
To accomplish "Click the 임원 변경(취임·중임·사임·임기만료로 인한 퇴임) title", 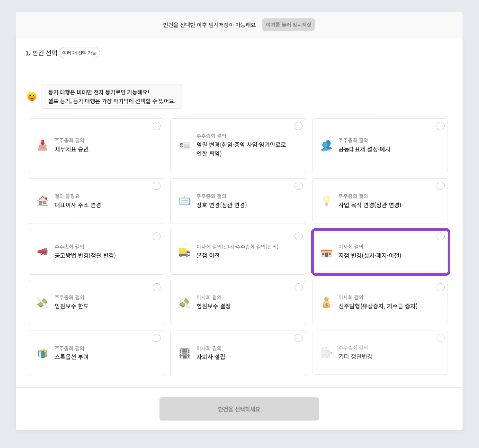I will point(241,149).
